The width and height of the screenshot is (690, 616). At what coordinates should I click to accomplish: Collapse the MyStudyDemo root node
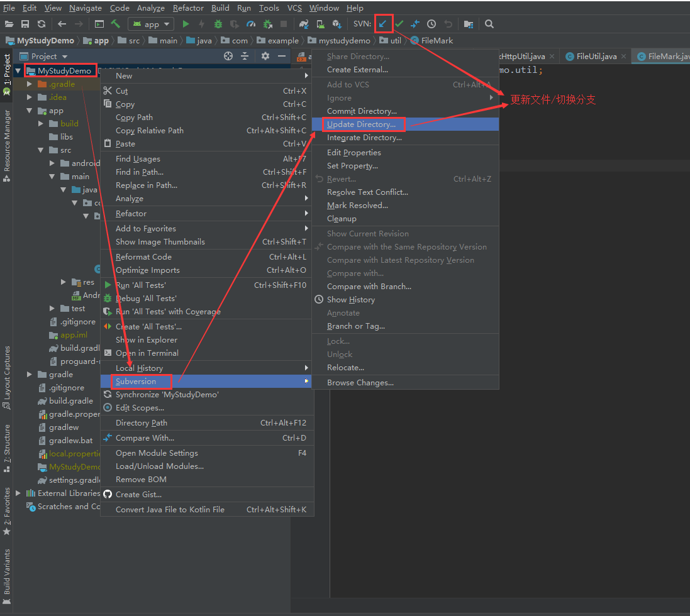click(18, 70)
